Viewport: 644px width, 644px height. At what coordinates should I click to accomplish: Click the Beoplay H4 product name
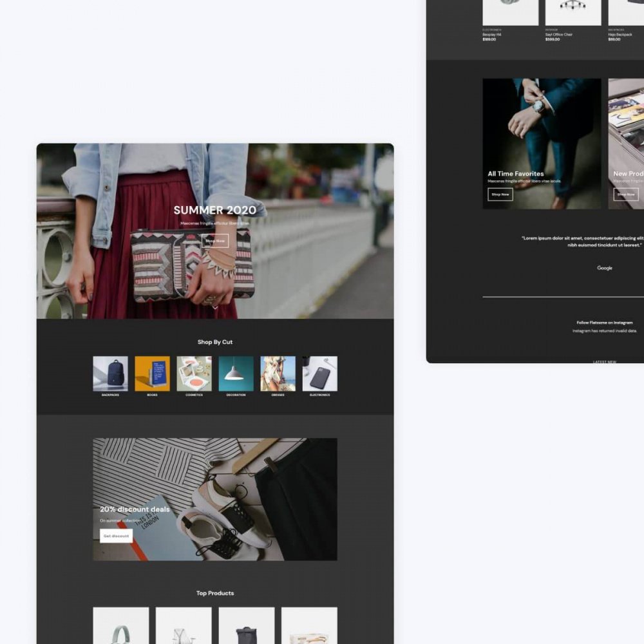coord(491,35)
